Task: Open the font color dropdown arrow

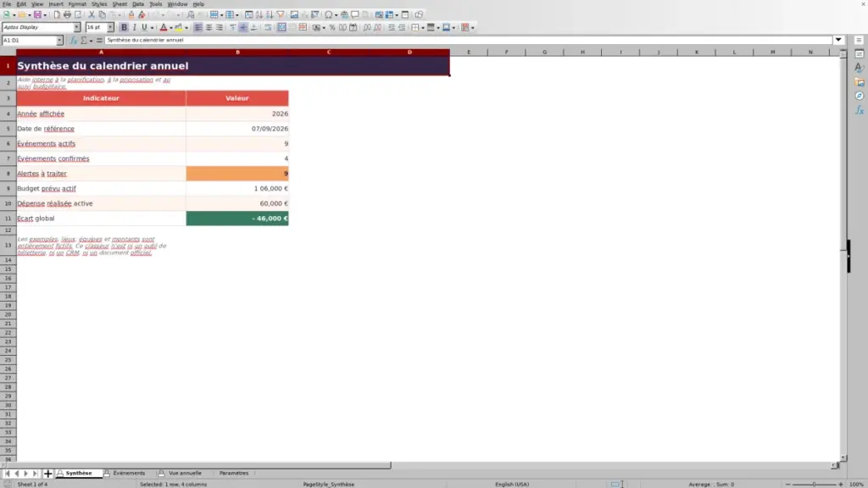Action: point(171,28)
